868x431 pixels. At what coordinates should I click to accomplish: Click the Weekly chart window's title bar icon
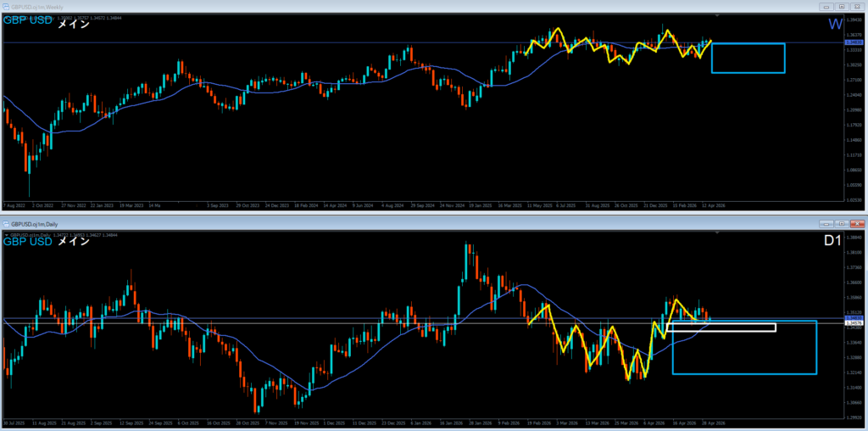click(7, 6)
